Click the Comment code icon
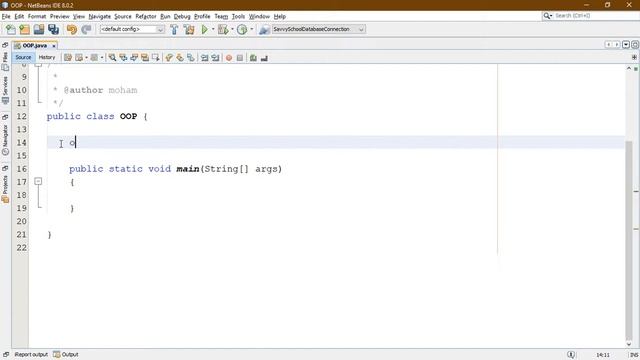640x360 pixels. 253,58
